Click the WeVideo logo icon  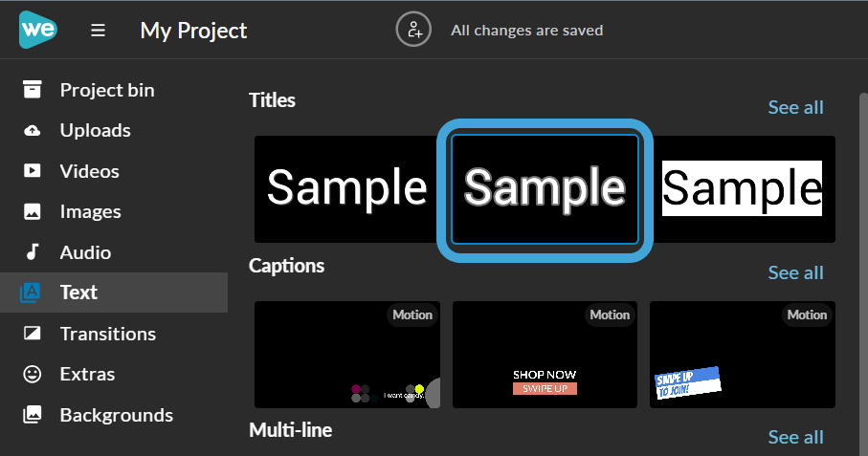[x=38, y=30]
